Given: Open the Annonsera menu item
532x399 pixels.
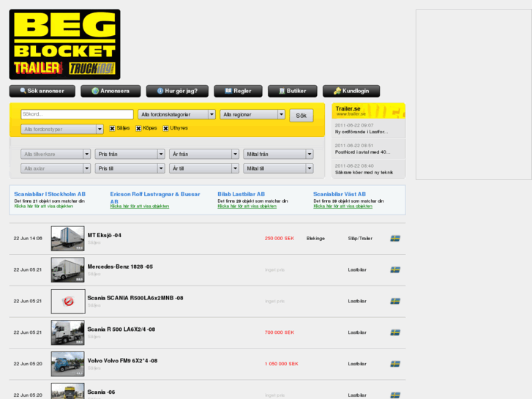Looking at the screenshot, I should tap(110, 91).
